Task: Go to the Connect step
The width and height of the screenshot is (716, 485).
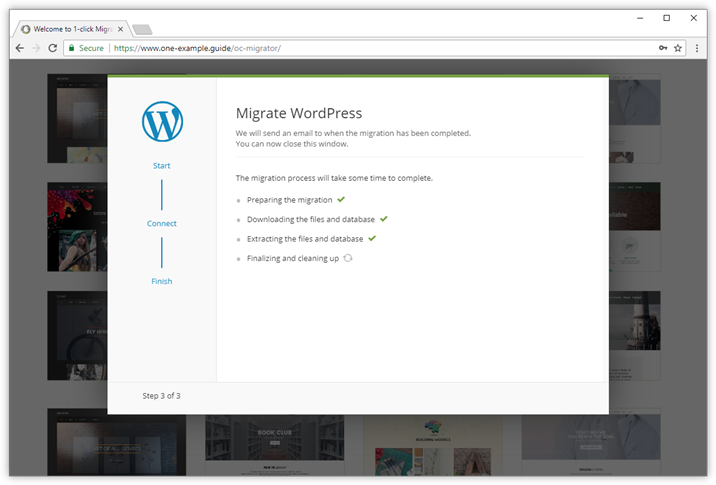Action: pos(162,223)
